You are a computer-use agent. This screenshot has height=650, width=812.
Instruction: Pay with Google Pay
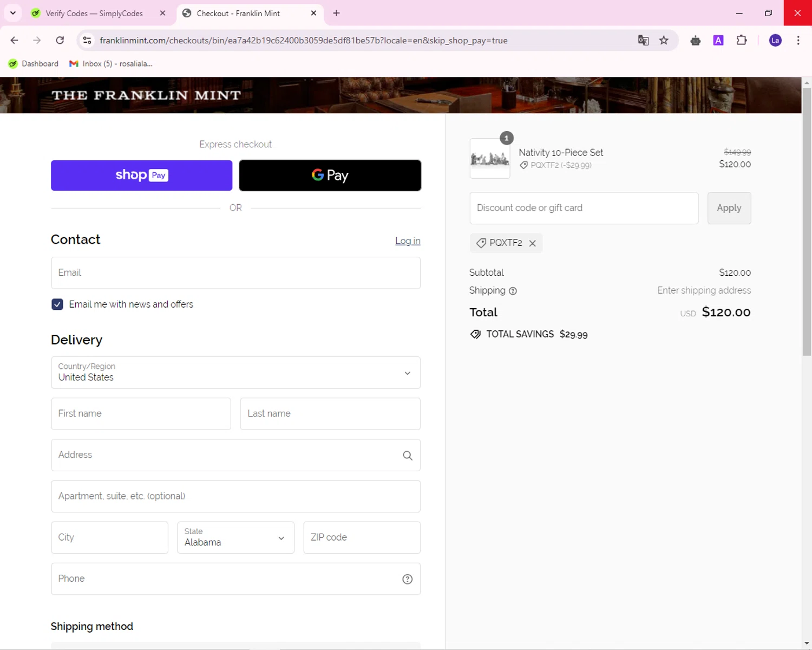point(330,175)
